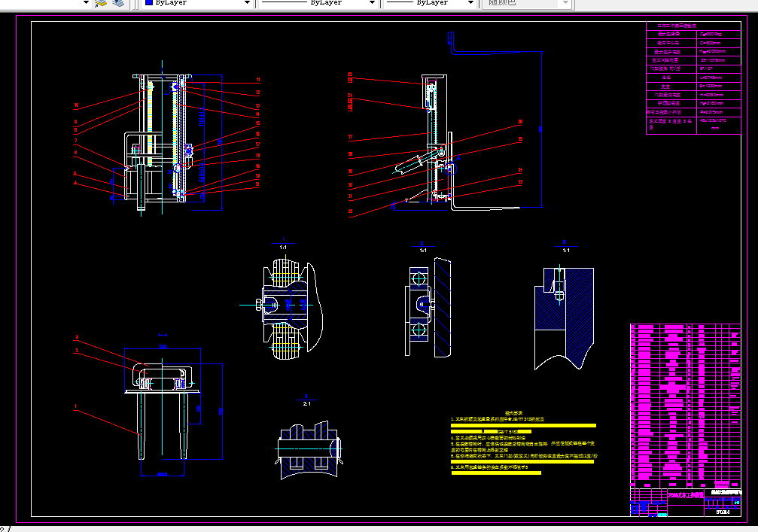758x532 pixels.
Task: Select part balloon number "12"
Action: [258, 93]
